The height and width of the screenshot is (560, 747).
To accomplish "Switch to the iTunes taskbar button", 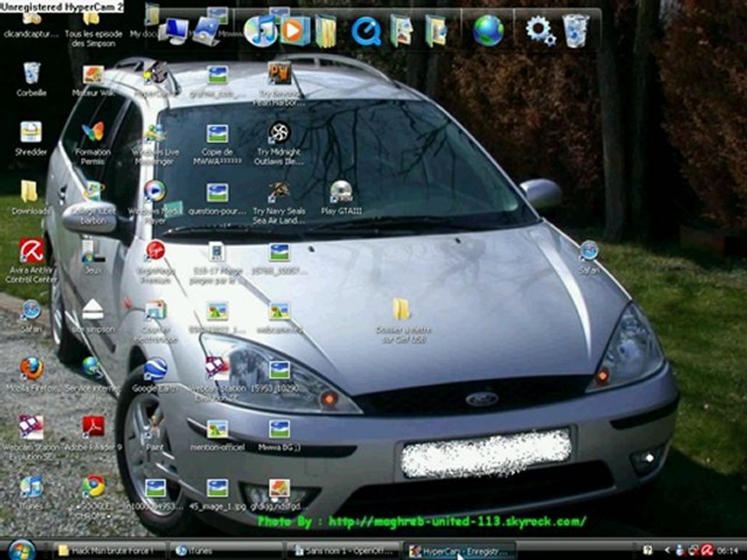I will coord(226,551).
